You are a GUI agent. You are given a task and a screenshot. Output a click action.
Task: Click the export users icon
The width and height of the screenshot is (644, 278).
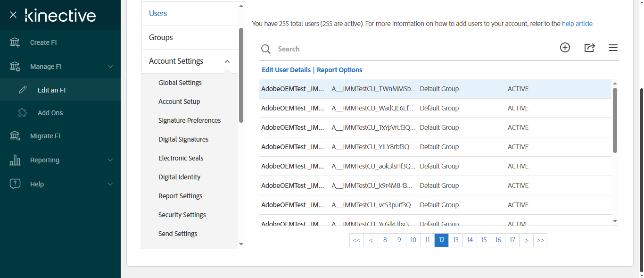(x=589, y=48)
